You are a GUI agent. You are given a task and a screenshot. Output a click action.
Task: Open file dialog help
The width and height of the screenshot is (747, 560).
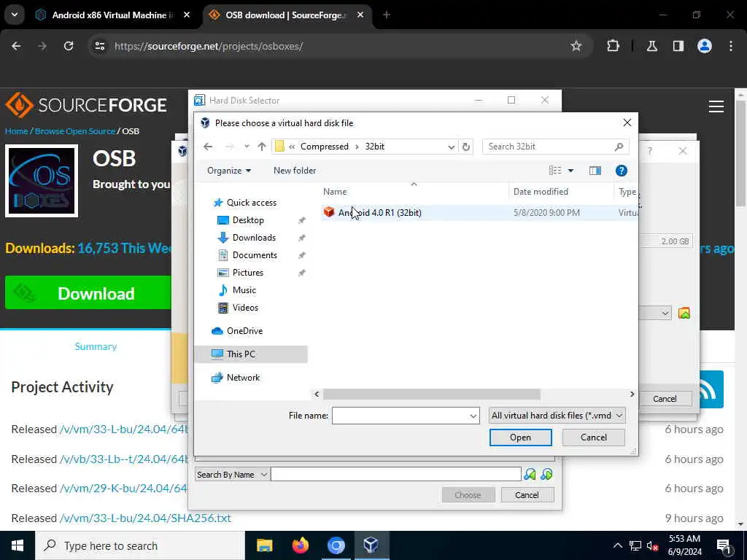(x=622, y=171)
